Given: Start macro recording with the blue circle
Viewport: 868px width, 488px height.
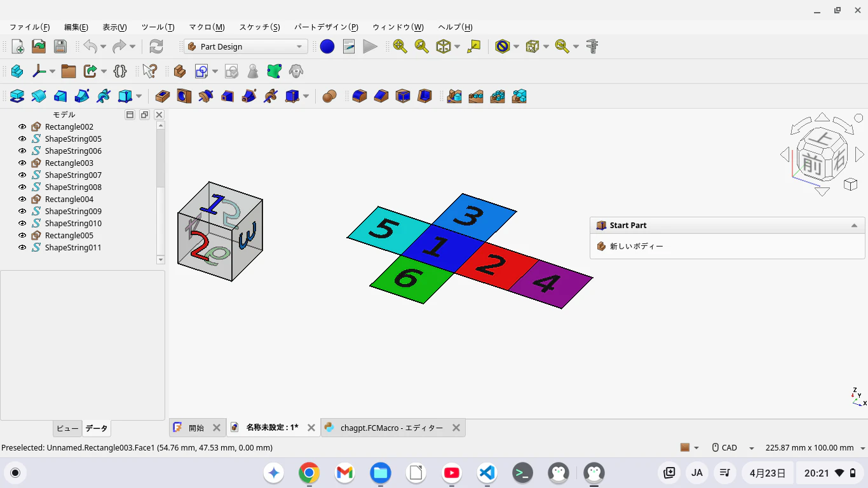Looking at the screenshot, I should (x=327, y=46).
